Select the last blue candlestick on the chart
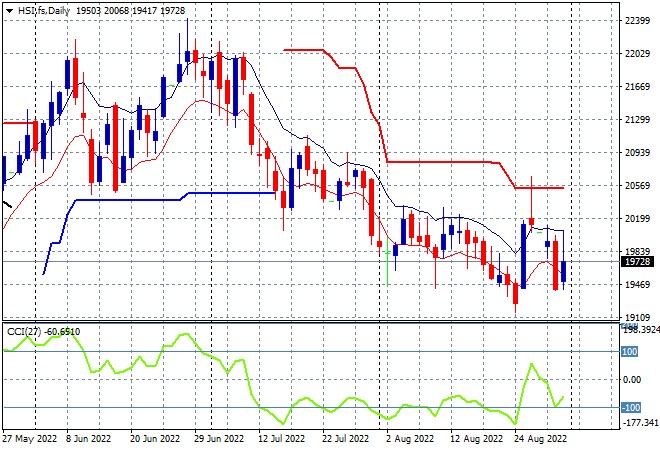 pyautogui.click(x=564, y=271)
